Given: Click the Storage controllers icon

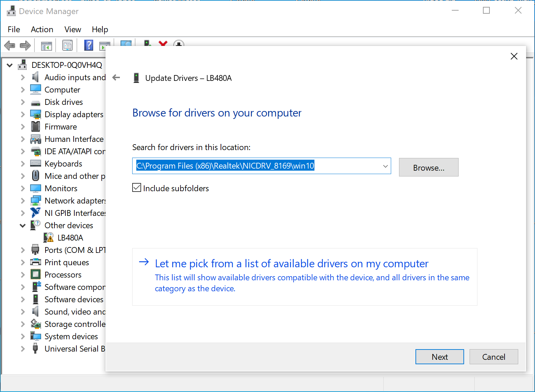Looking at the screenshot, I should click(35, 324).
